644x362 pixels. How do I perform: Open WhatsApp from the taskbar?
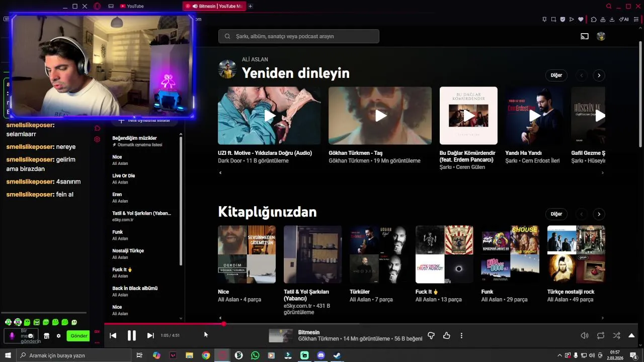[x=255, y=355]
